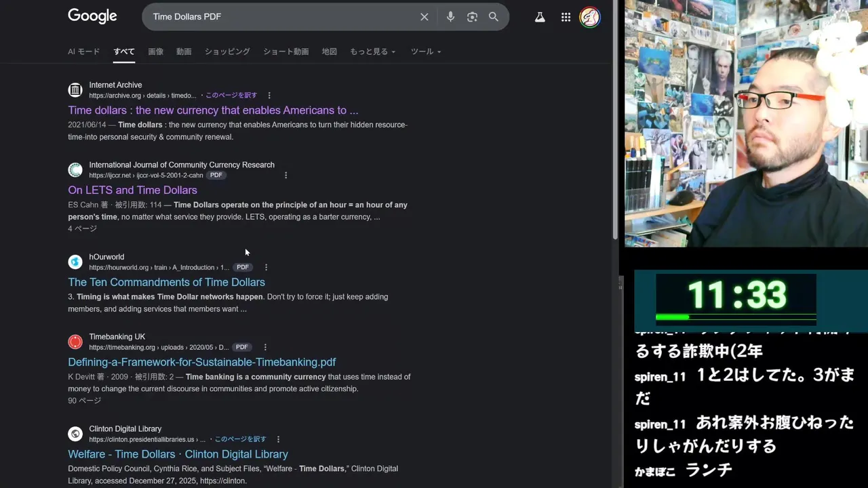Click the page's vertical scrollbar
This screenshot has width=868, height=488.
click(x=616, y=120)
